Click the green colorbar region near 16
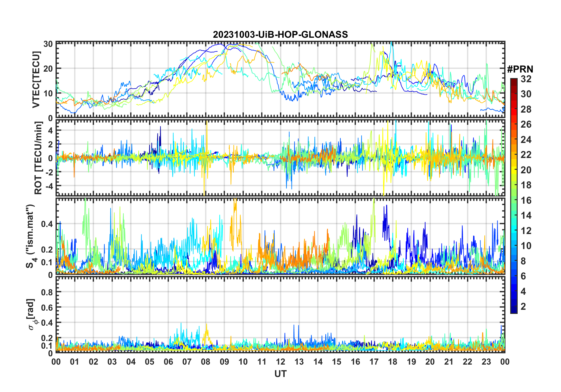This screenshot has height=392, width=561. click(514, 200)
